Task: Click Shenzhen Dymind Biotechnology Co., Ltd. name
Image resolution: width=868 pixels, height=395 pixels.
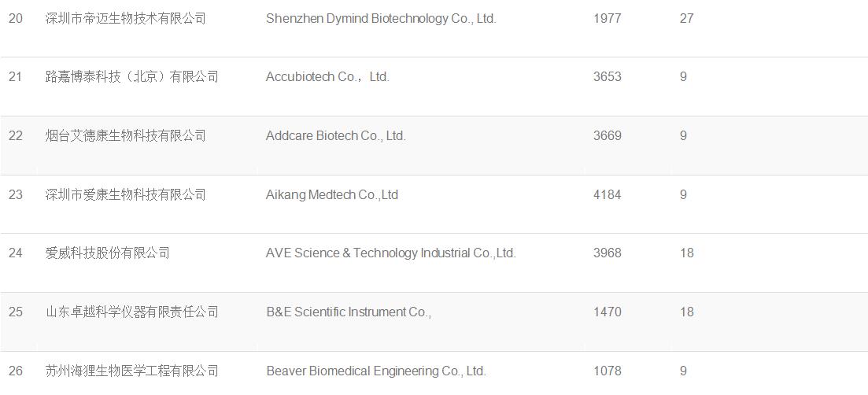Action: coord(381,18)
